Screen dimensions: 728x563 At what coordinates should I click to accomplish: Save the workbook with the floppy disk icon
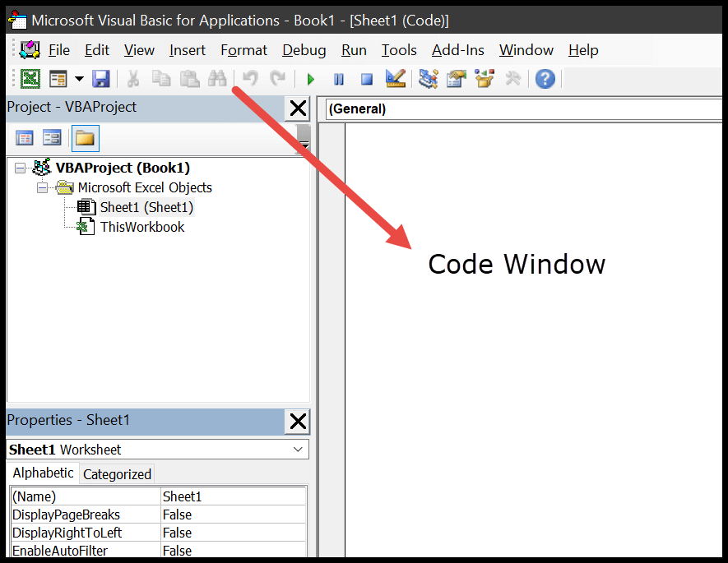[x=100, y=79]
